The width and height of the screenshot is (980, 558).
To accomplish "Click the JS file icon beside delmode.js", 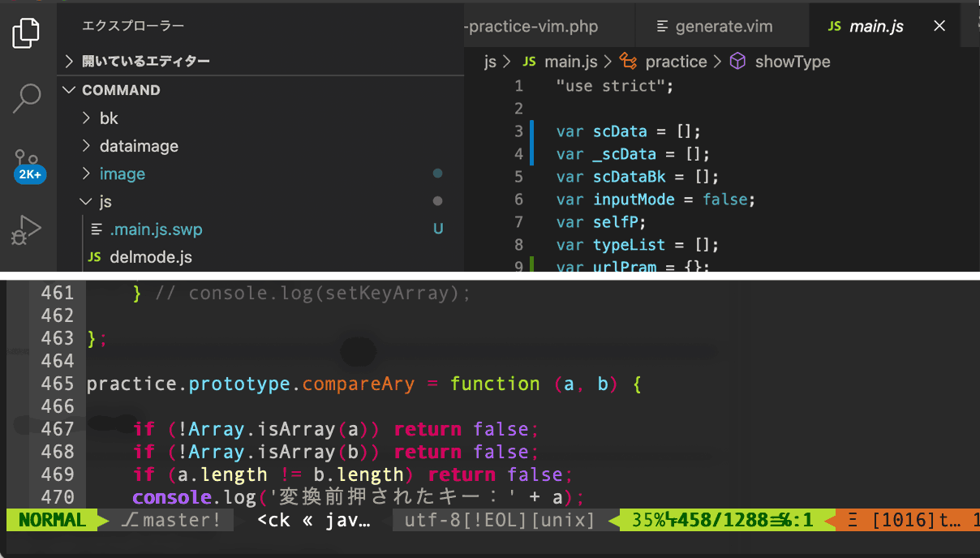I will point(94,258).
